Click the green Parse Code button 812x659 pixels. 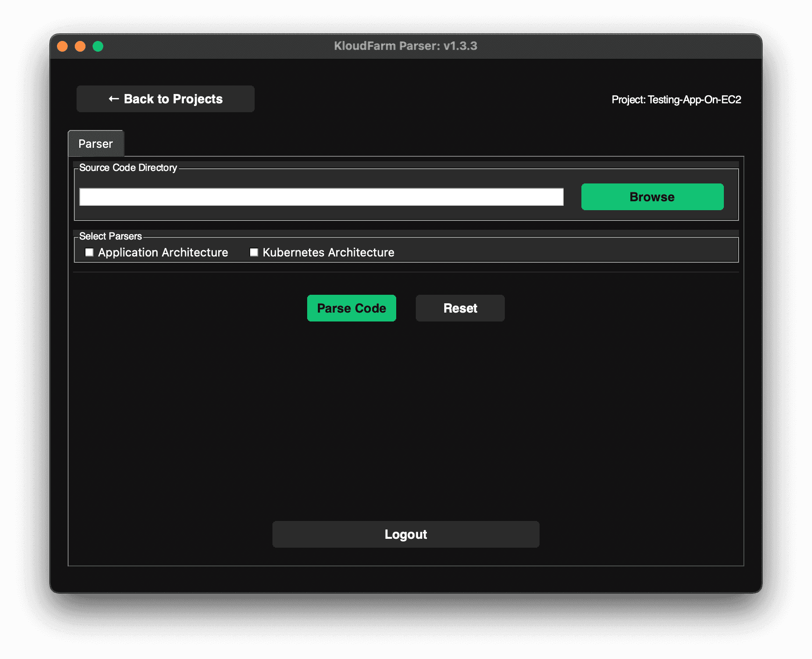point(351,308)
